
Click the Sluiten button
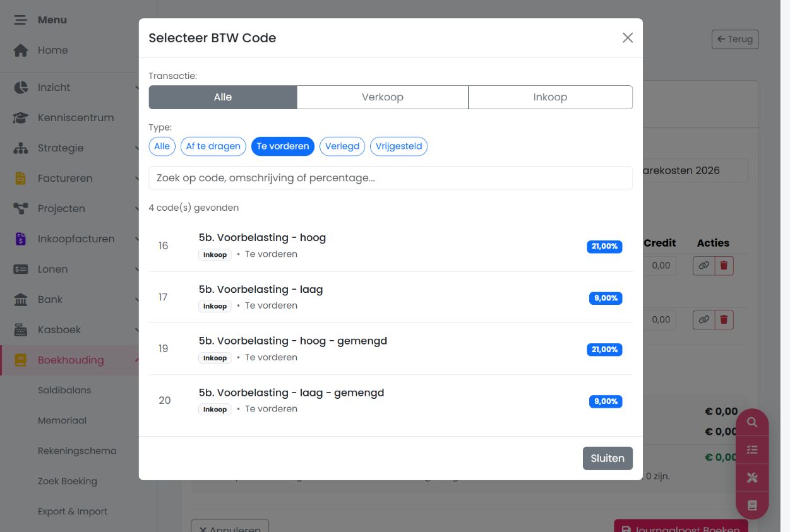point(607,458)
